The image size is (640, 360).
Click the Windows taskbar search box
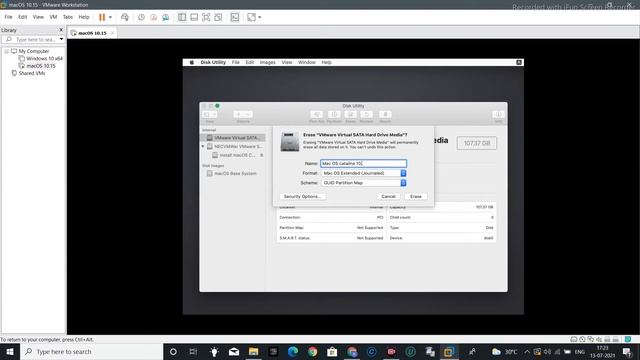pyautogui.click(x=91, y=351)
